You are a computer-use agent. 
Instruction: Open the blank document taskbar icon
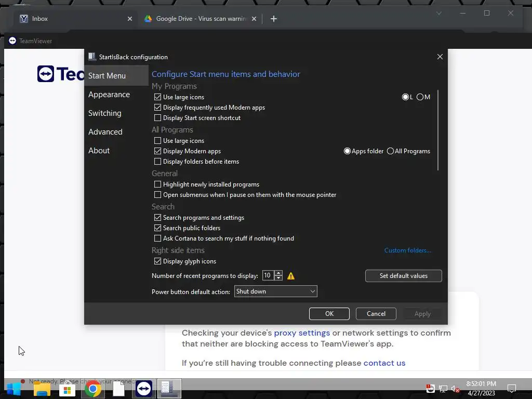click(x=118, y=389)
